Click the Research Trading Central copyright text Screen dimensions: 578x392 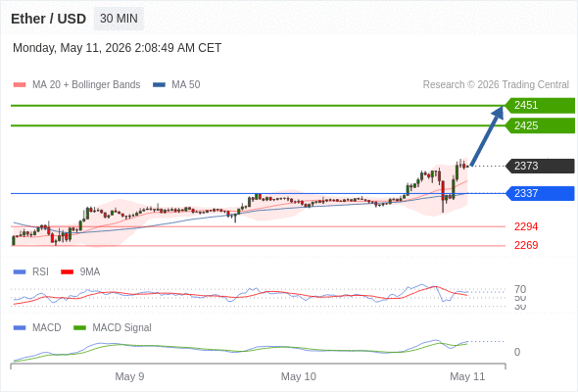[496, 85]
